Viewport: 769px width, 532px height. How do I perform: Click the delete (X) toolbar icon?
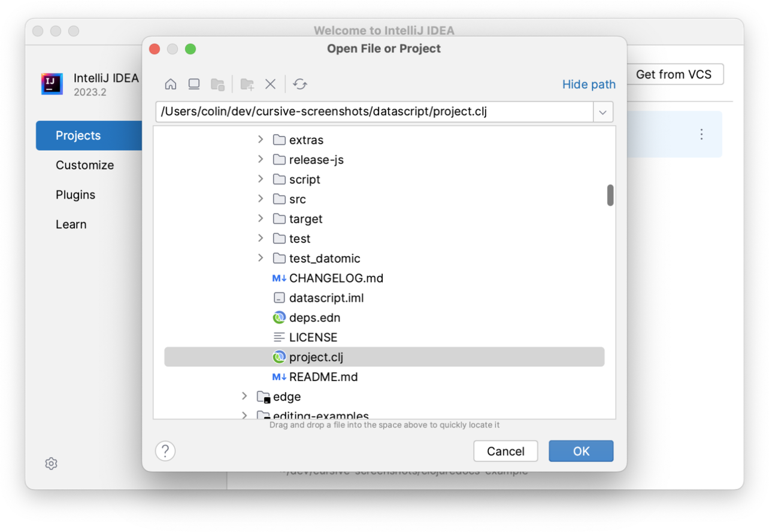271,84
